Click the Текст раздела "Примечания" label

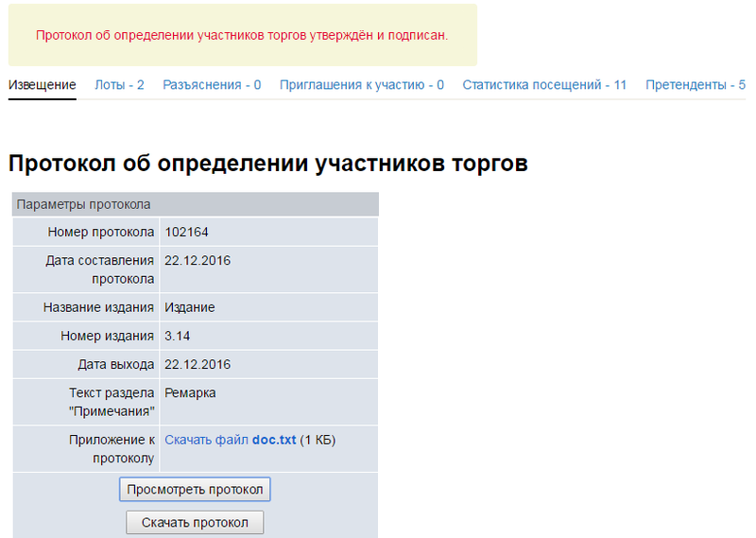pyautogui.click(x=112, y=402)
